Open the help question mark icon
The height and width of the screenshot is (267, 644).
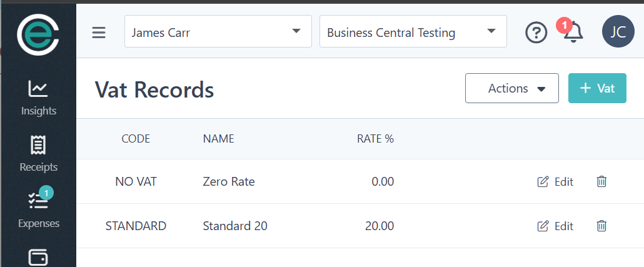pyautogui.click(x=536, y=33)
